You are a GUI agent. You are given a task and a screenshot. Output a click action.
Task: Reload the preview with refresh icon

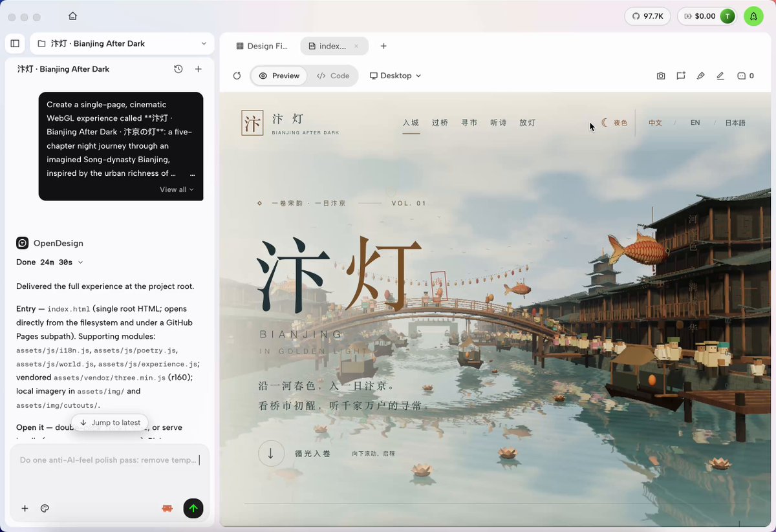pyautogui.click(x=237, y=76)
